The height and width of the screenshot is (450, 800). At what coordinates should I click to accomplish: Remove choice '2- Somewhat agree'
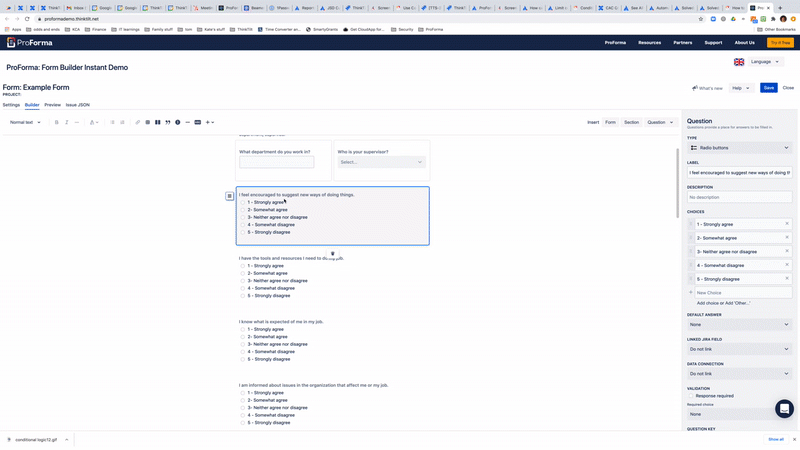click(787, 237)
